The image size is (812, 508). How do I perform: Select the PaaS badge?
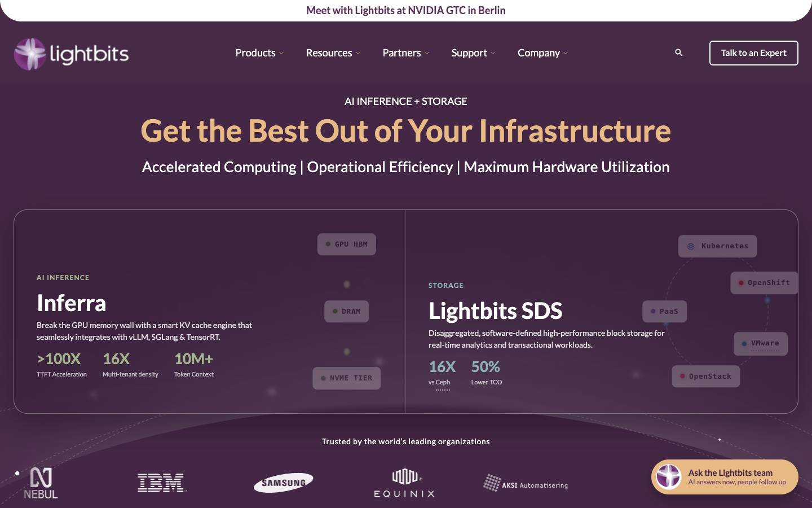(x=665, y=311)
